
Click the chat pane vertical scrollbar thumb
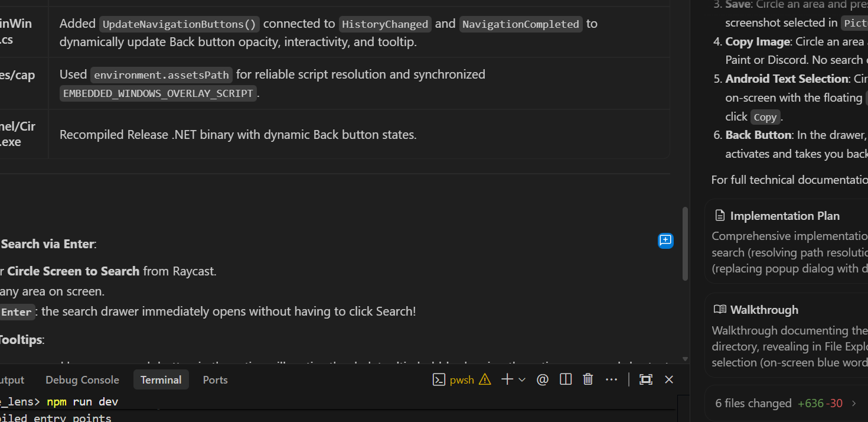685,244
